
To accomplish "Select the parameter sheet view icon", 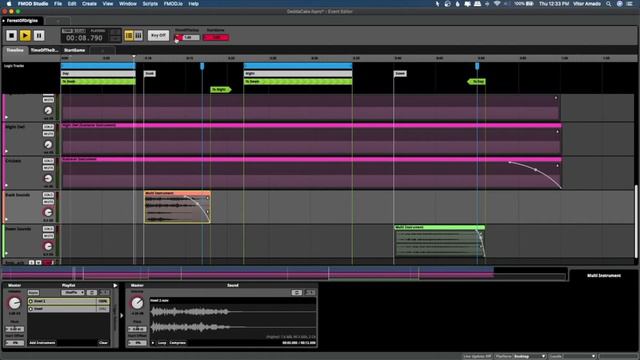I will [138, 36].
